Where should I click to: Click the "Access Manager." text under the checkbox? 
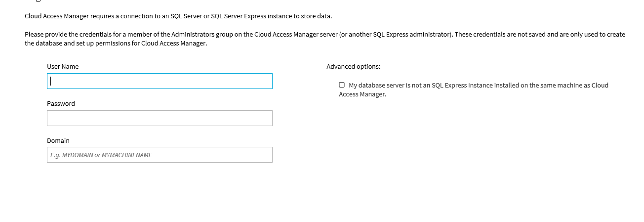coord(362,94)
